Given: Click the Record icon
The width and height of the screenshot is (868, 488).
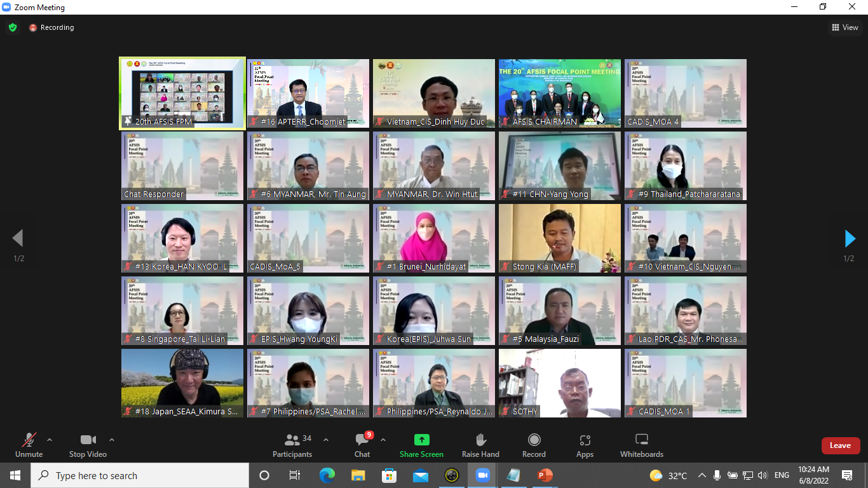Looking at the screenshot, I should pyautogui.click(x=534, y=445).
